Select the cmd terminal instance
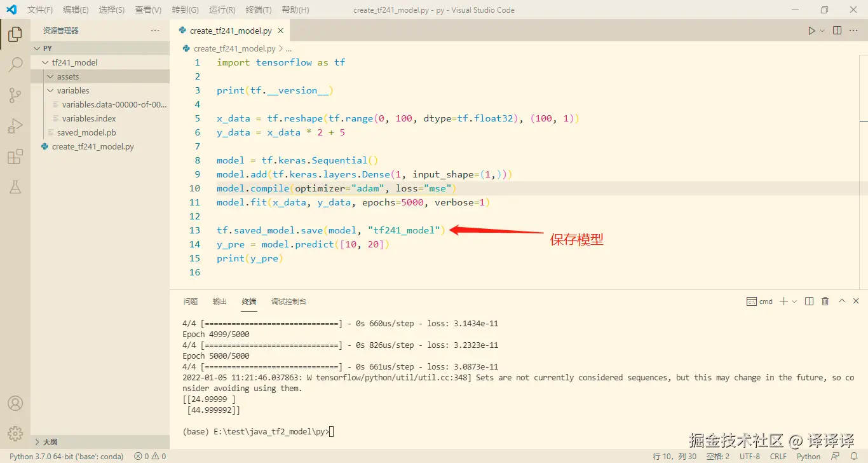868x463 pixels. [759, 301]
